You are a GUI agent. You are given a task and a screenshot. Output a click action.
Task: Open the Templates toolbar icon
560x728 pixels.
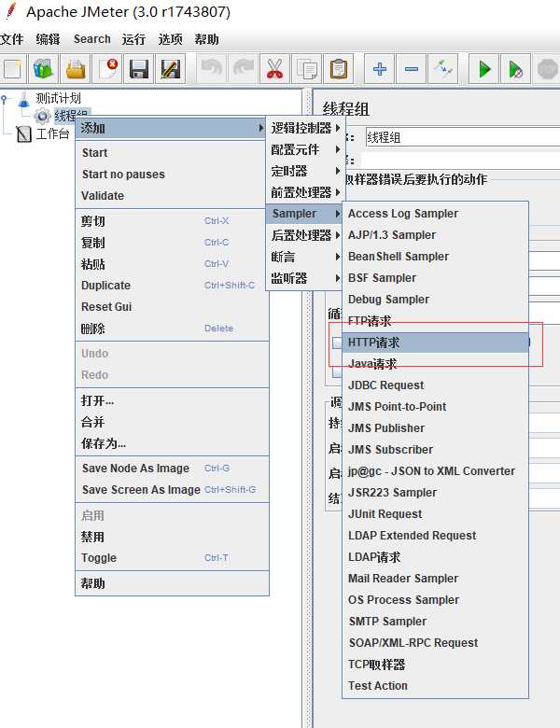[x=44, y=70]
